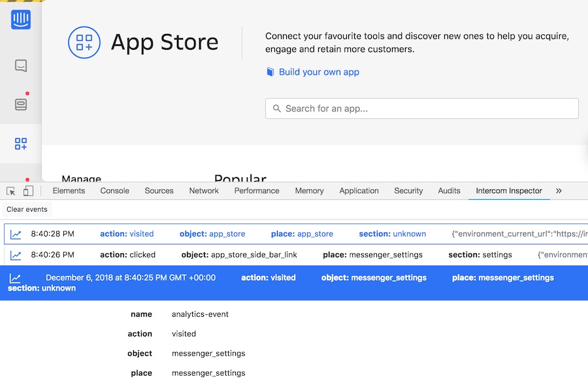Screen dimensions: 588x379
Task: Click the 'section: settings' text
Action: [480, 255]
